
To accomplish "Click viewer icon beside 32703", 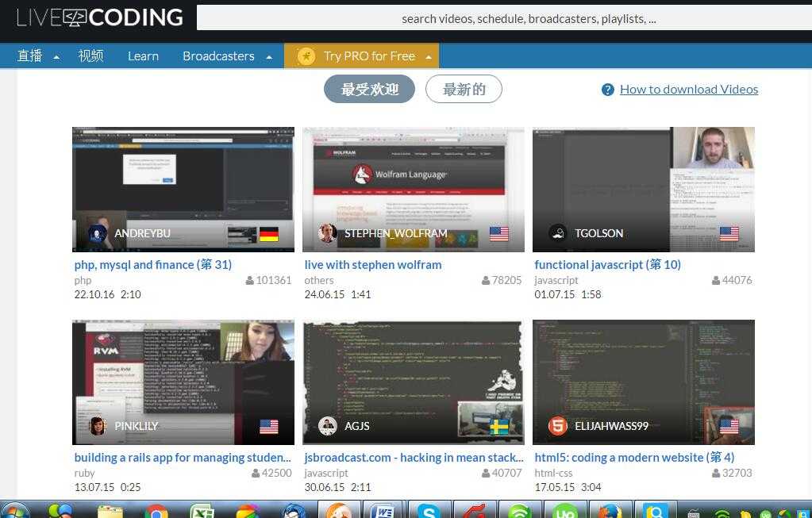I will (x=716, y=473).
